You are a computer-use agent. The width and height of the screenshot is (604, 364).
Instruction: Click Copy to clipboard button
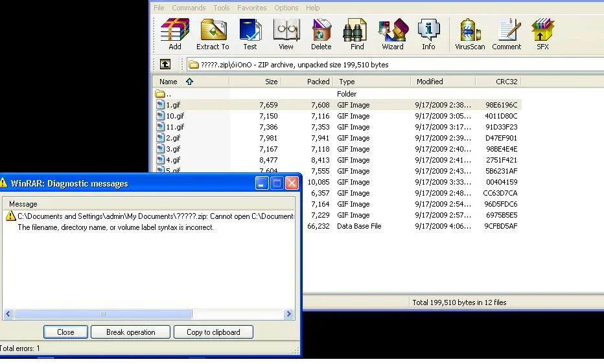click(213, 332)
